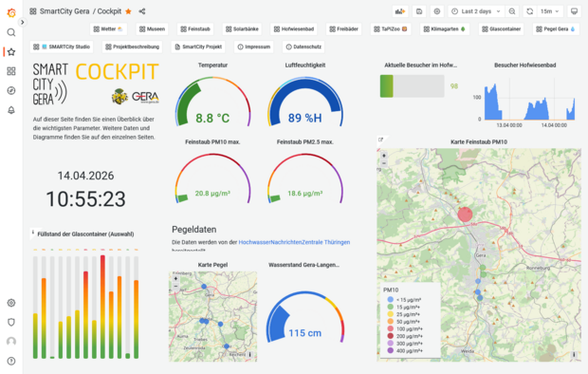Open the Solarbänke dashboard link
Image resolution: width=588 pixels, height=374 pixels.
coord(242,28)
